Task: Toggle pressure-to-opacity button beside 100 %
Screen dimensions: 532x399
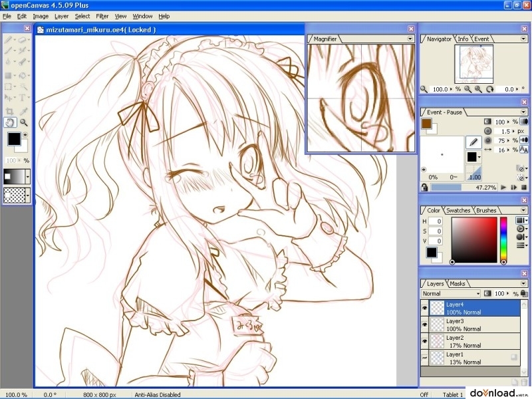Action: (524, 122)
